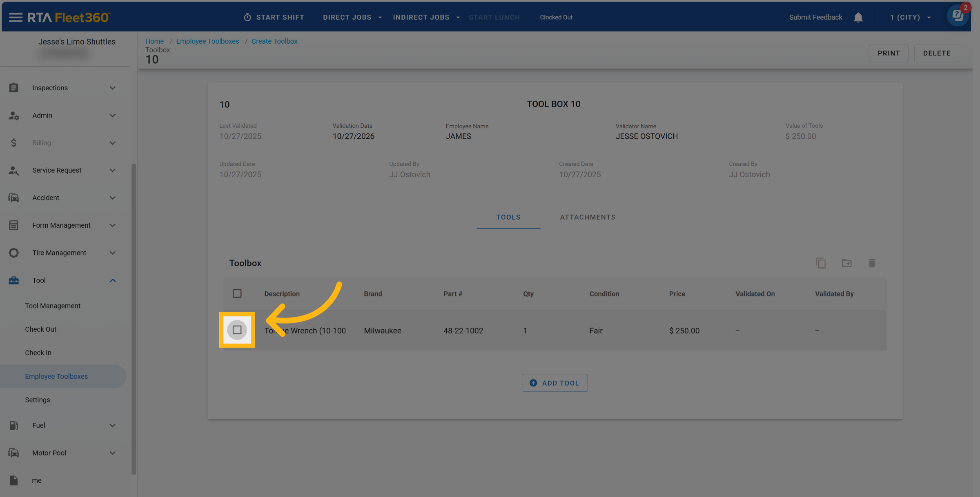The width and height of the screenshot is (980, 497).
Task: Click the move-to-folder icon in Toolbox
Action: [846, 263]
